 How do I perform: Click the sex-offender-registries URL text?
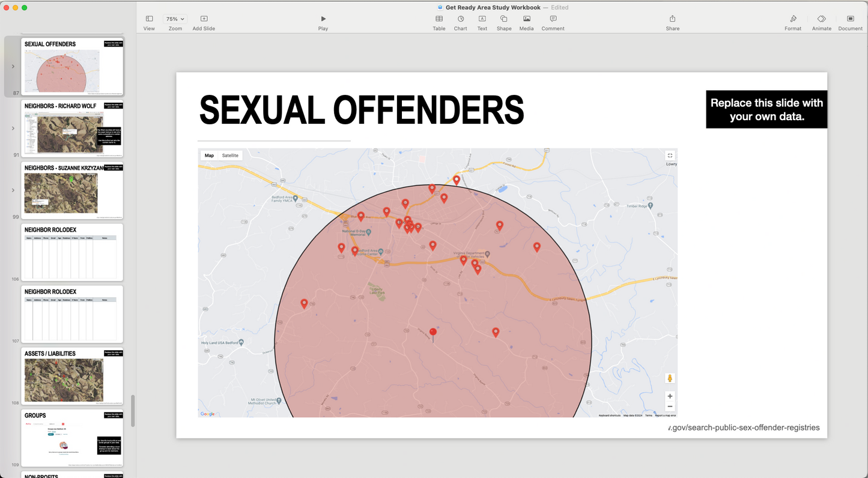744,428
